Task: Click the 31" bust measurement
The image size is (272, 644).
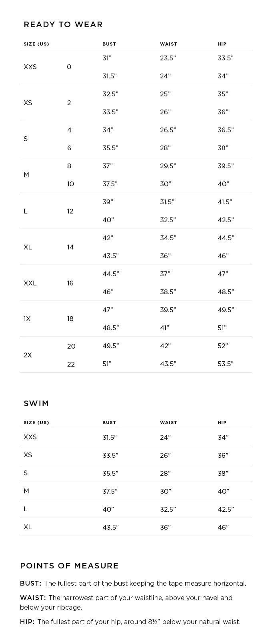Action: coord(107,58)
